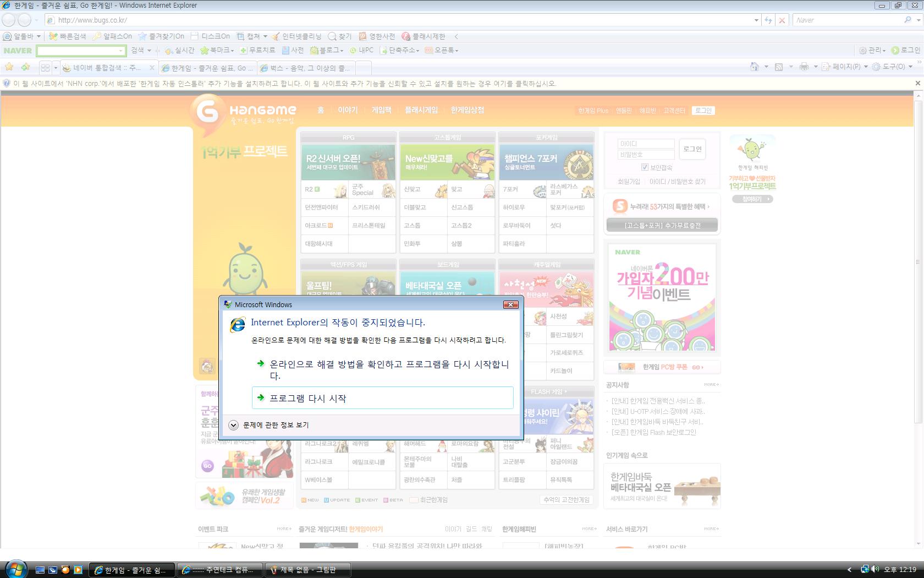
Task: Click 아이디/비밀번호 찾기 link
Action: pyautogui.click(x=678, y=182)
